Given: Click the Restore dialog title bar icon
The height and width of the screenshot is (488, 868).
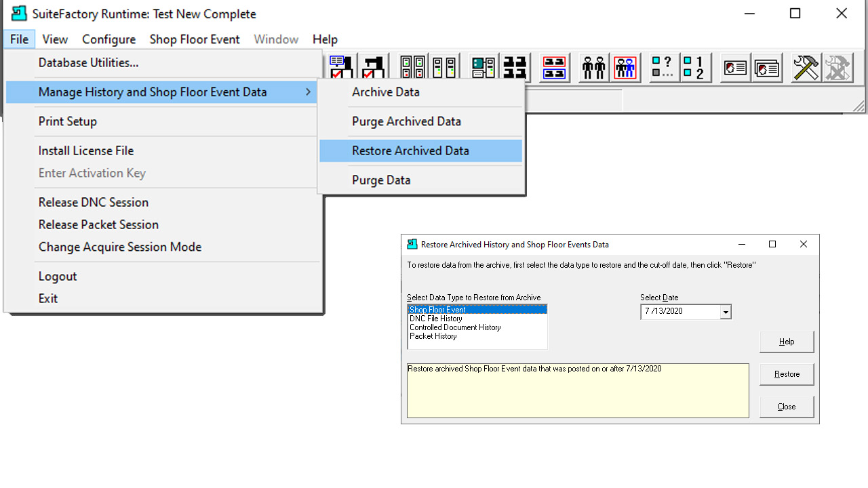Looking at the screenshot, I should pyautogui.click(x=412, y=244).
